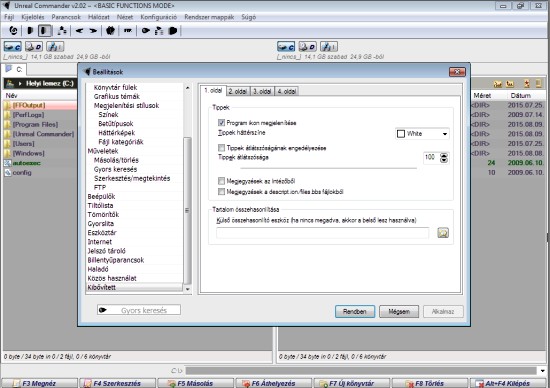Go forward with the right arrow toolbar icon
This screenshot has width=550, height=388.
point(93,31)
